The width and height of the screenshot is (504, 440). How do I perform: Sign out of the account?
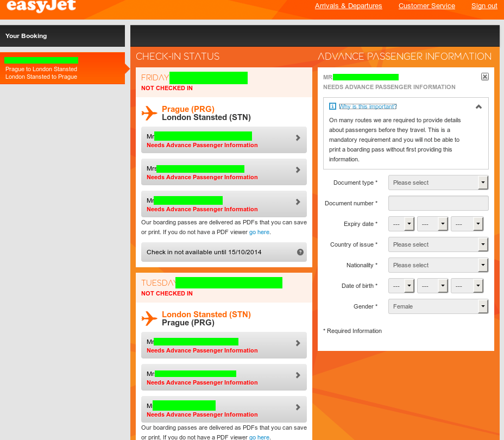(484, 6)
